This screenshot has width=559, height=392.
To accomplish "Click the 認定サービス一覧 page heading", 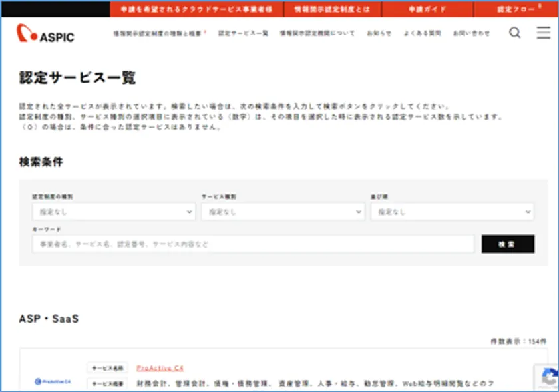I will (77, 77).
